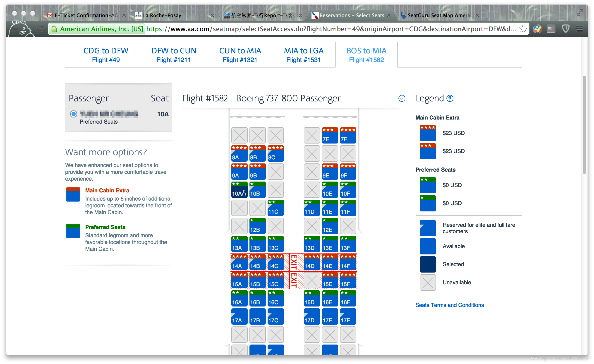Screen dimensions: 594x364
Task: Choose seat 12E
Action: point(330,226)
